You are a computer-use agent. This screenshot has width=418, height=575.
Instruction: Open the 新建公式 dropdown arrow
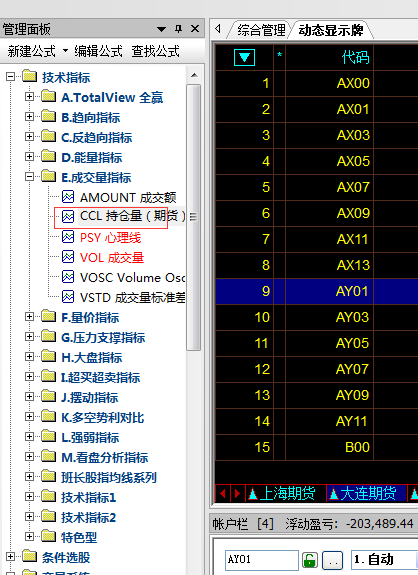pos(65,51)
